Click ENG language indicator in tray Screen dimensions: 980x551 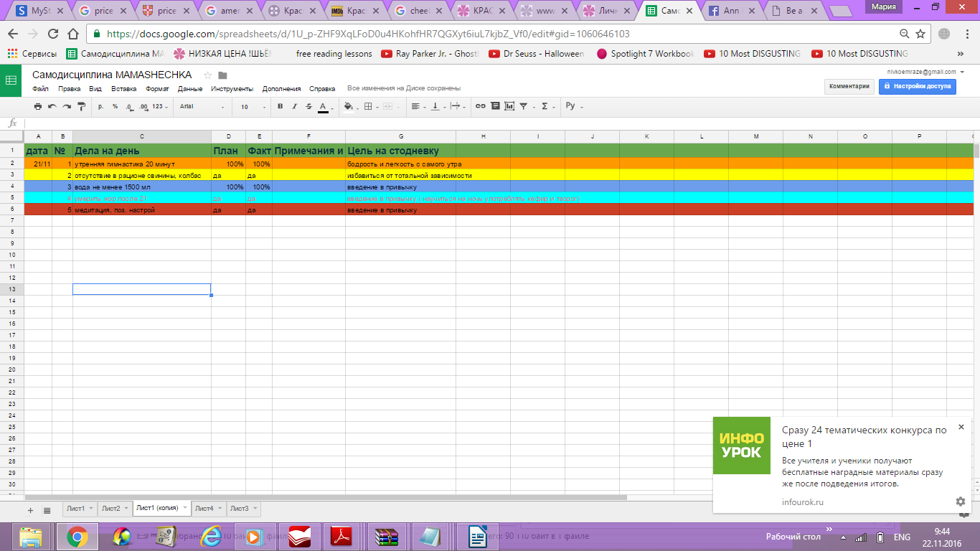pos(902,537)
